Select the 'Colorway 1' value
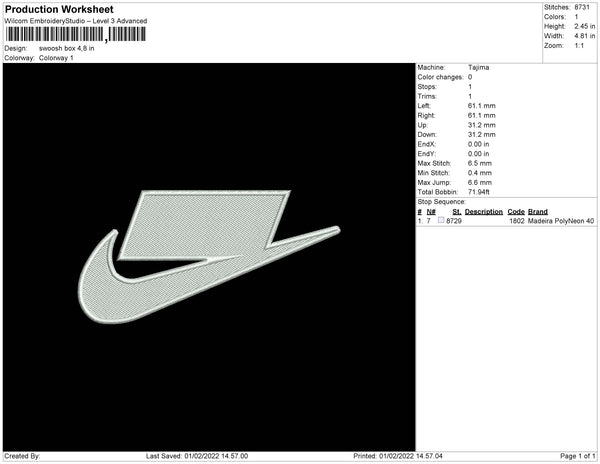The width and height of the screenshot is (600, 464). click(56, 58)
